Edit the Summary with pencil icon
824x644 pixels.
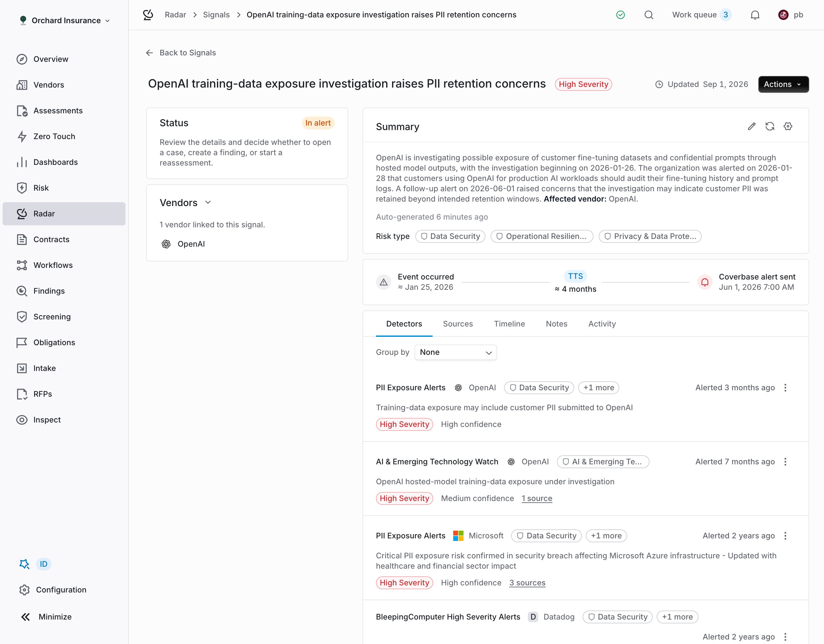tap(752, 127)
